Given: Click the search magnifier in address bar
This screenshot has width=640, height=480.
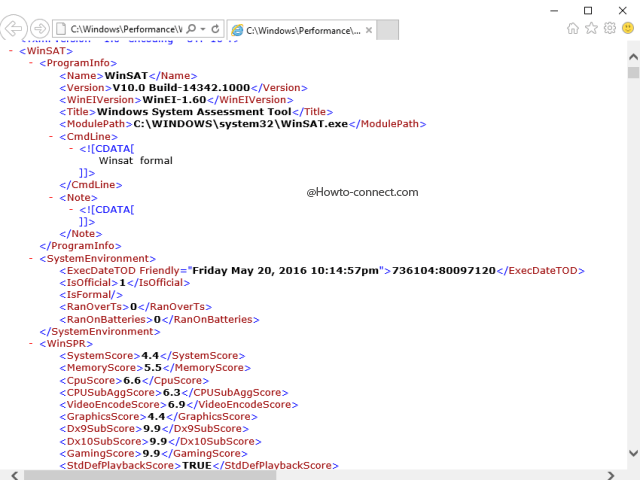Looking at the screenshot, I should [191, 29].
